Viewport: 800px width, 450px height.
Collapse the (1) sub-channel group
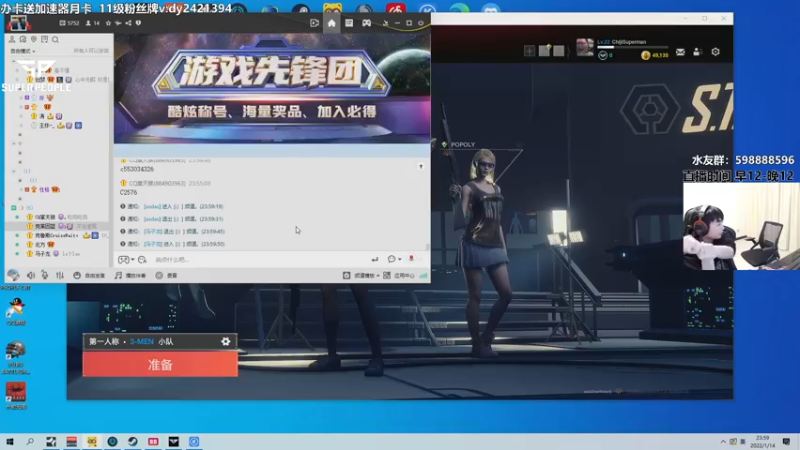point(14,171)
